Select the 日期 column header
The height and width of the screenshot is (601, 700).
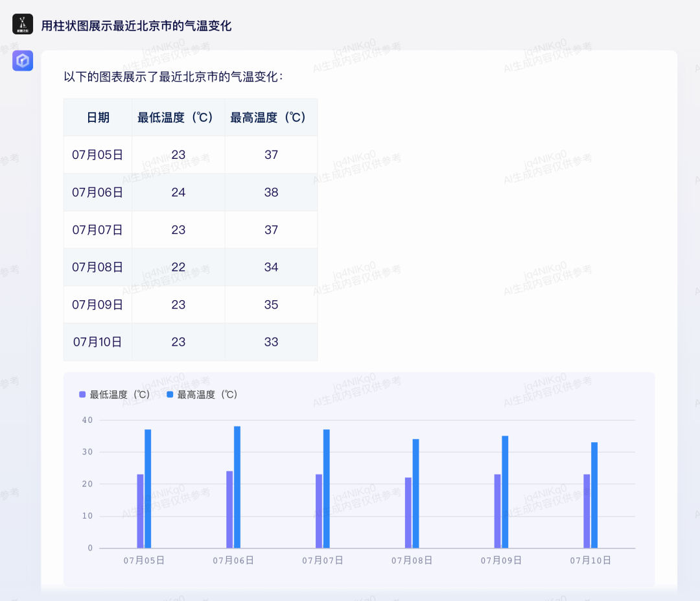(98, 117)
